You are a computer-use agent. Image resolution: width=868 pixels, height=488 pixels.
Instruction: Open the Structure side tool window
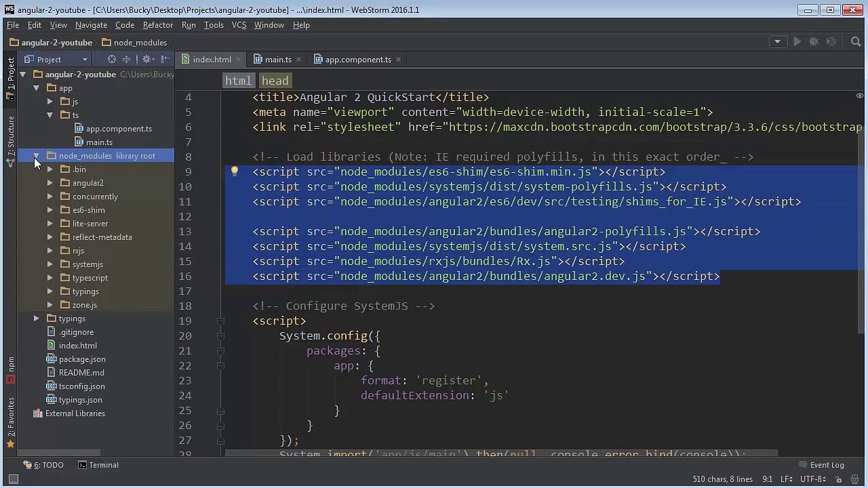pos(11,141)
